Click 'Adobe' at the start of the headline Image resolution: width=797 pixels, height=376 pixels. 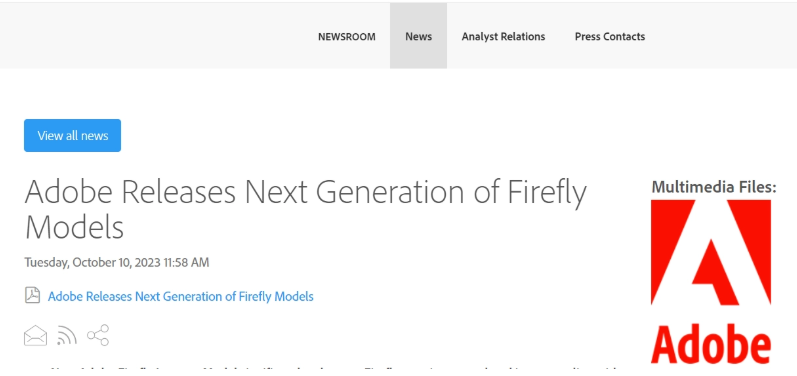coord(68,192)
